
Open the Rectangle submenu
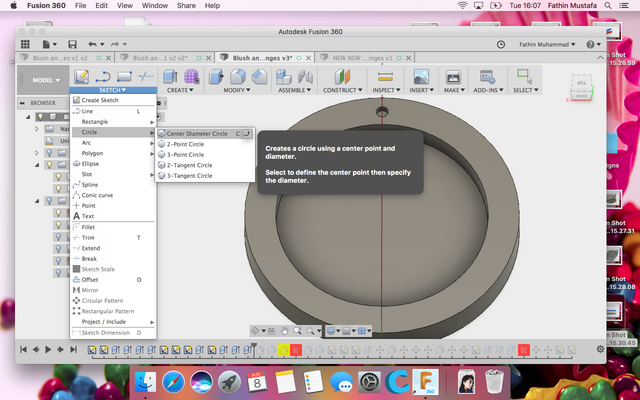(113, 122)
